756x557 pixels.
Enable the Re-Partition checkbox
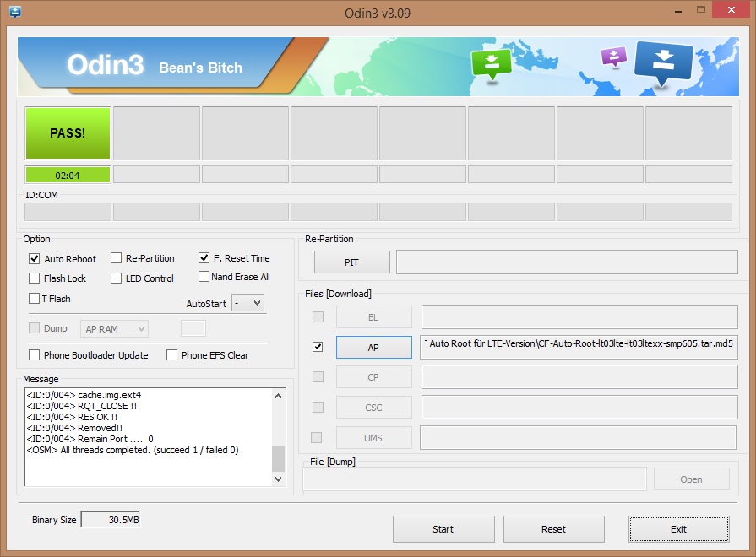coord(116,258)
